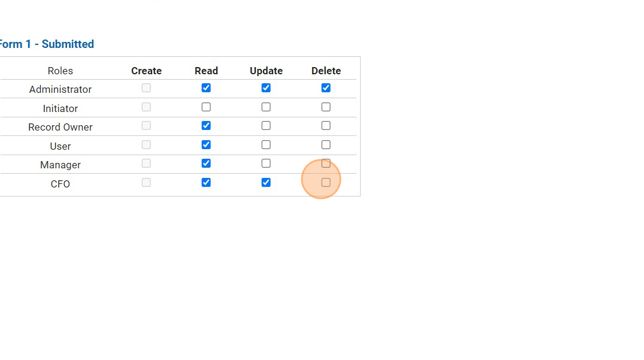
Task: Enable Delete permission for Initiator
Action: (326, 107)
